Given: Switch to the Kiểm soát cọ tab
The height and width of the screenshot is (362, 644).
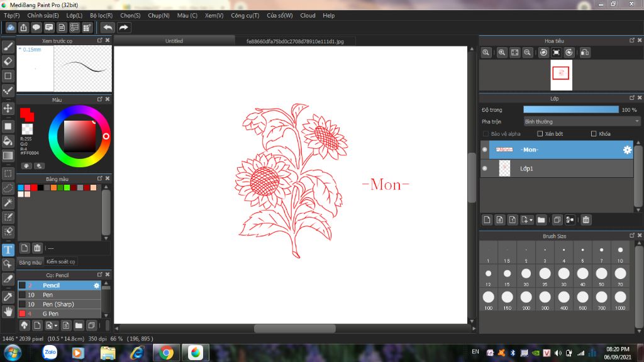Looking at the screenshot, I should (61, 261).
